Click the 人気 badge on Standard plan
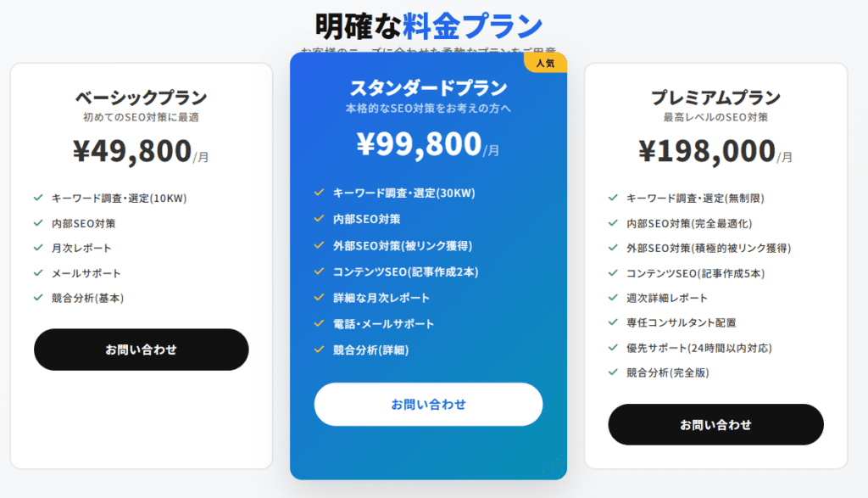 545,64
